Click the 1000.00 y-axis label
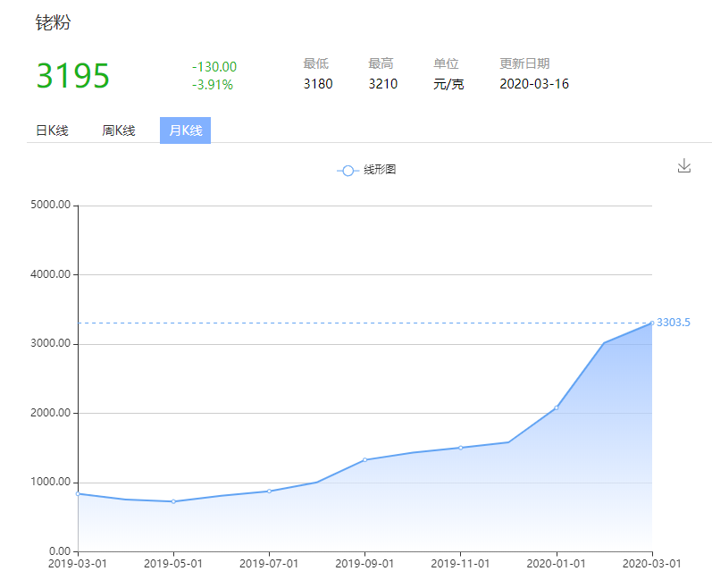Viewport: 712px width, 588px height. tap(50, 482)
